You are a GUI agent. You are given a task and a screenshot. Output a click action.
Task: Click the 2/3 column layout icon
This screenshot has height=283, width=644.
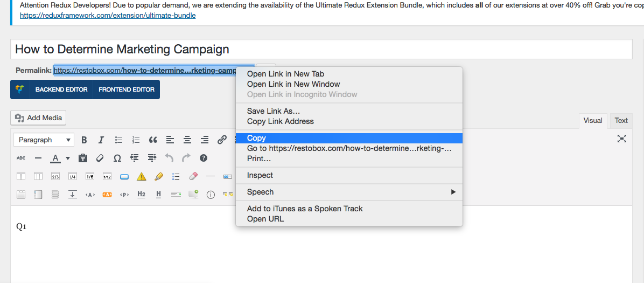[55, 176]
